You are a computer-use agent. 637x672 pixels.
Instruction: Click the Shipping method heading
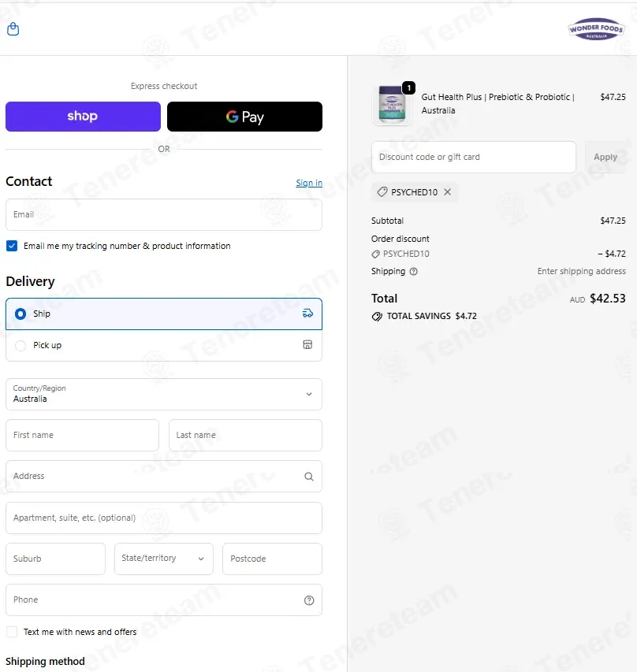pyautogui.click(x=45, y=661)
